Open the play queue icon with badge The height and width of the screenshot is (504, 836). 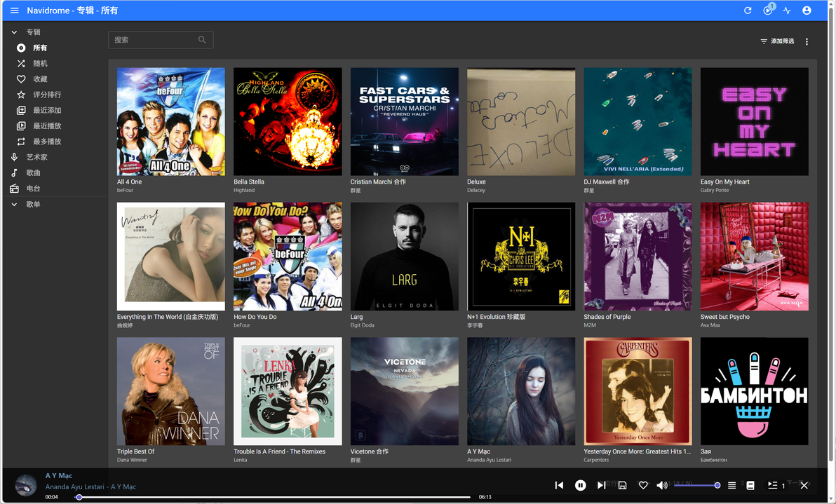pos(768,10)
